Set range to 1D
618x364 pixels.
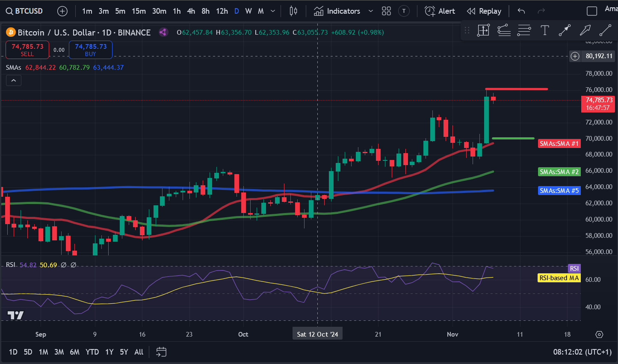click(x=13, y=352)
